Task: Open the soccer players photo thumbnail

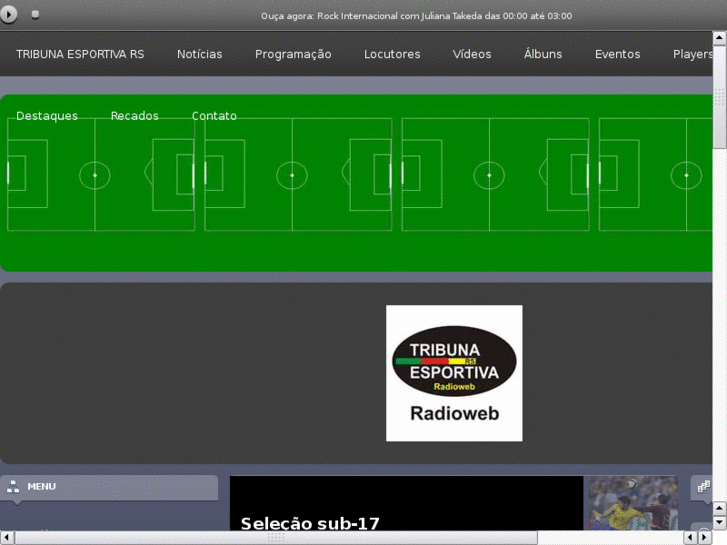Action: (x=633, y=503)
